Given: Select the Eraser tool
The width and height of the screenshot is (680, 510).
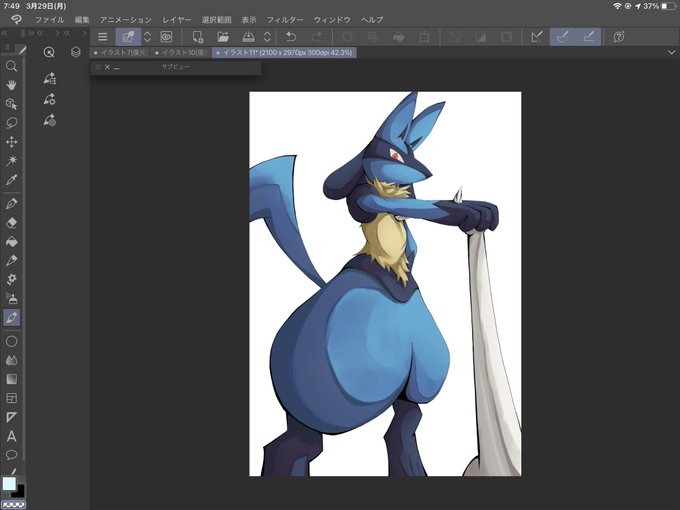Looking at the screenshot, I should pyautogui.click(x=12, y=222).
